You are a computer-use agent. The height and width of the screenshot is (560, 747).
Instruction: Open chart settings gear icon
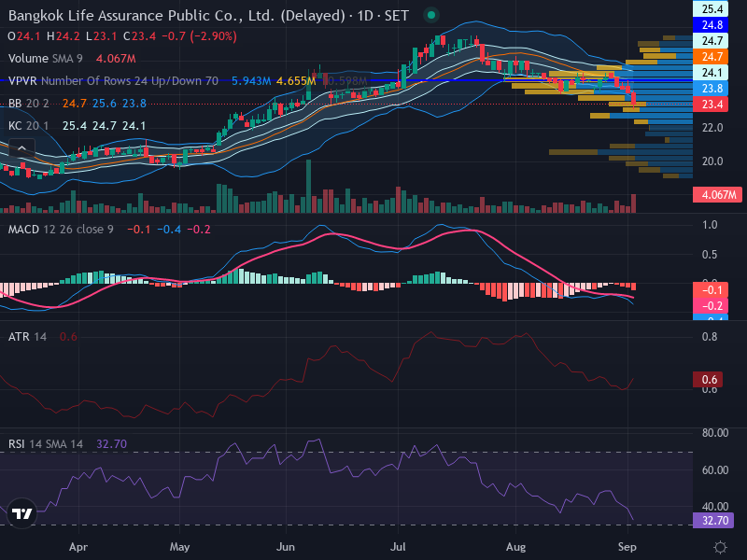point(720,547)
